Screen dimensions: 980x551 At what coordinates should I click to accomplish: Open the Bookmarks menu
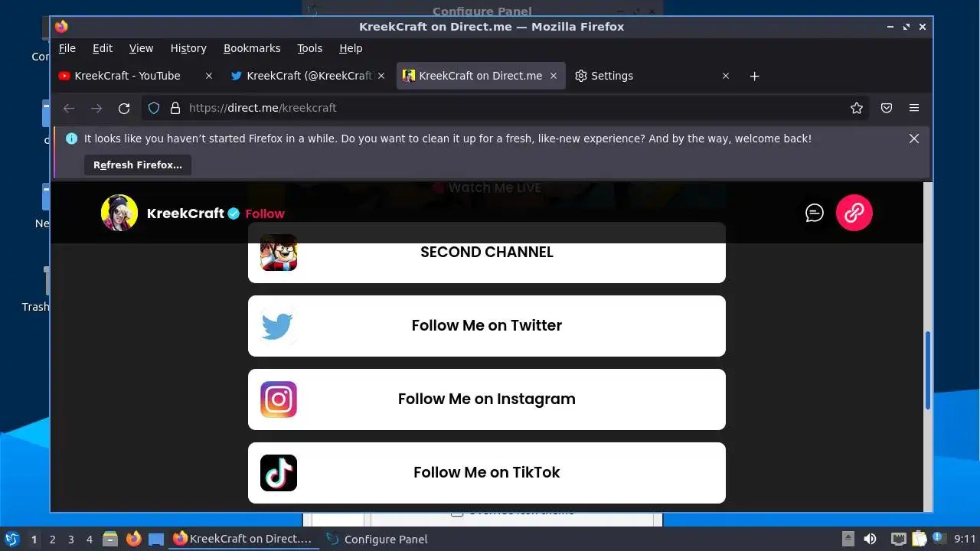252,48
